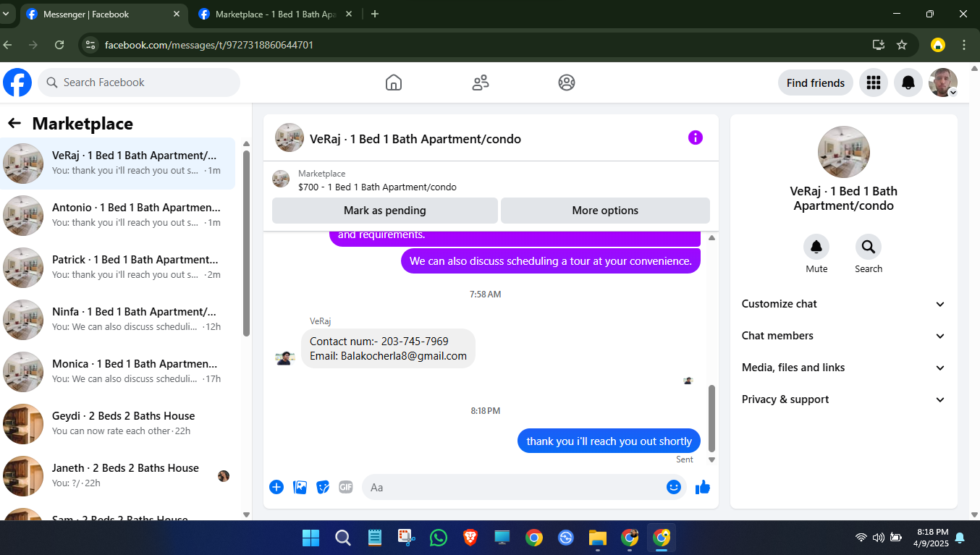Click the 'thank you i'll reach you out shortly' message

pos(609,441)
